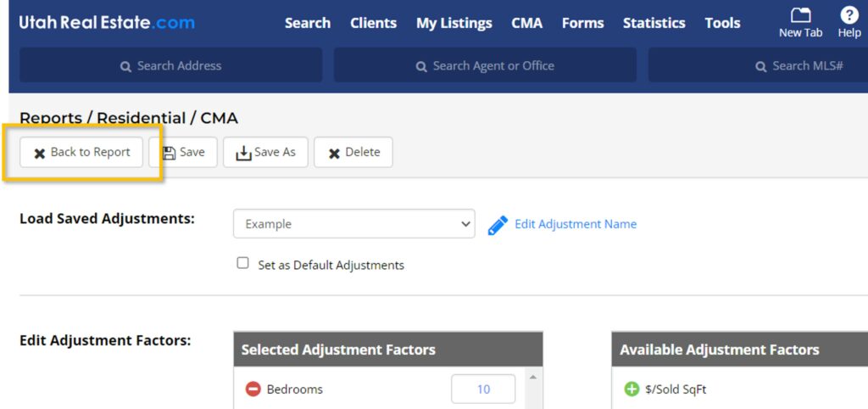The height and width of the screenshot is (409, 868).
Task: Open the Load Saved Adjustments dropdown
Action: point(353,224)
